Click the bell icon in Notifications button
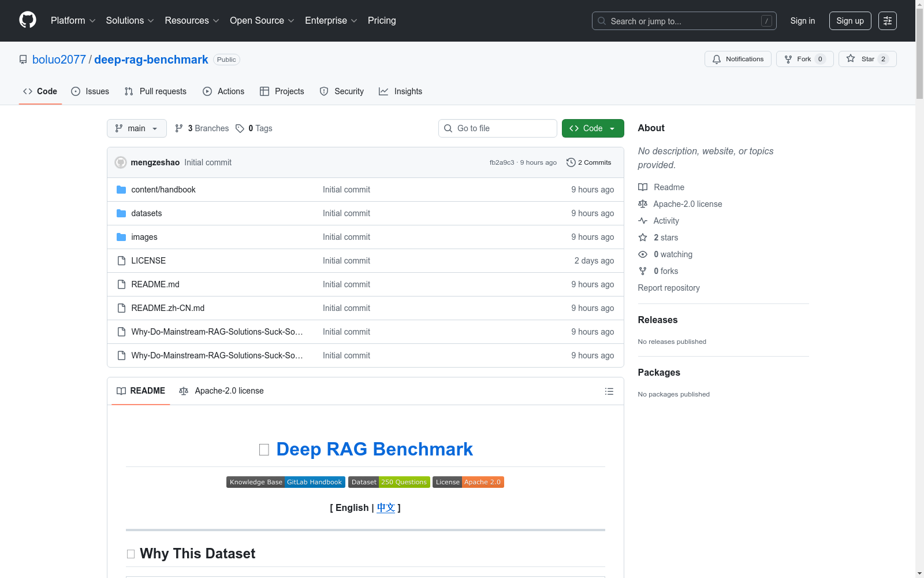The height and width of the screenshot is (578, 924). coord(717,59)
